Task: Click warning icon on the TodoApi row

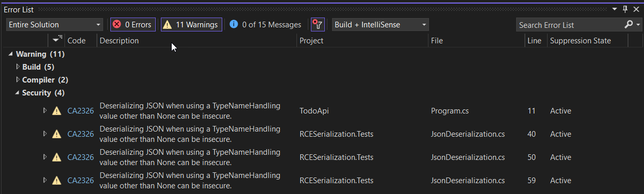Action: 57,111
